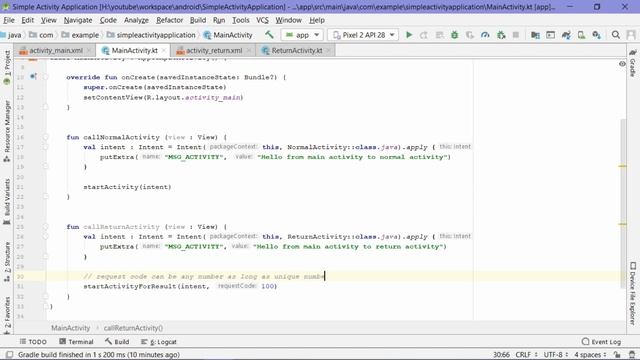Viewport: 640px width, 360px height.
Task: Click the Run with Coverage icon
Action: [x=470, y=35]
